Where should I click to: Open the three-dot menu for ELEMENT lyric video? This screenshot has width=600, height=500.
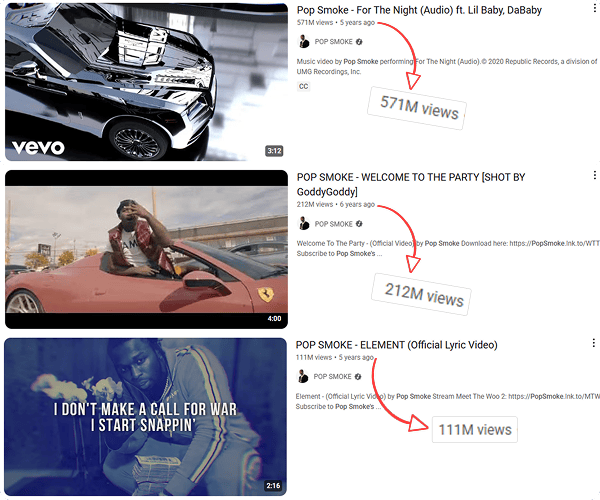593,343
